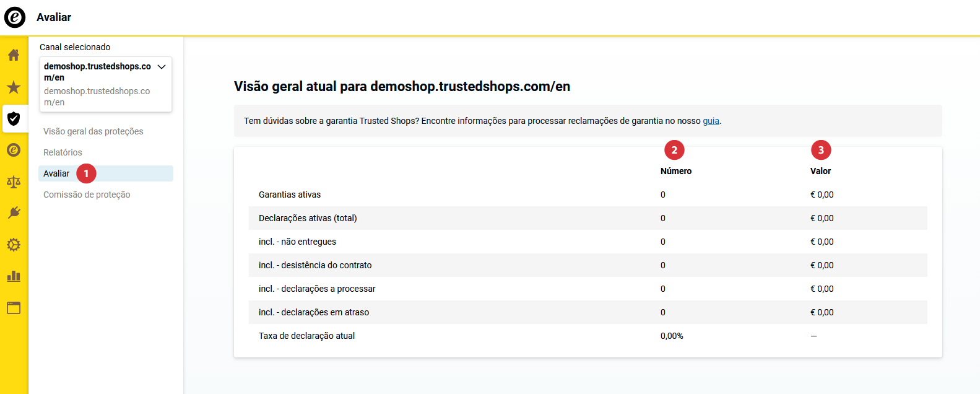Click the 'Garantias ativas' row label
Image resolution: width=980 pixels, height=394 pixels.
[290, 195]
